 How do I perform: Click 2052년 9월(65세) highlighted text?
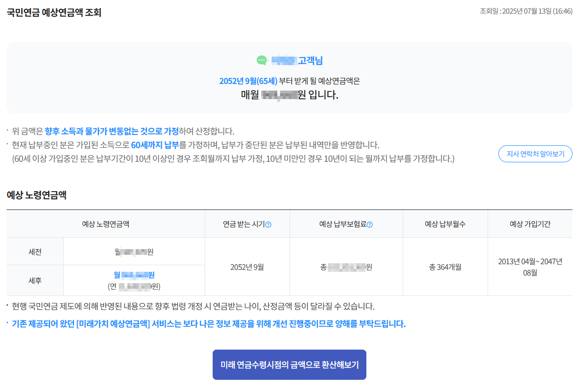(248, 81)
